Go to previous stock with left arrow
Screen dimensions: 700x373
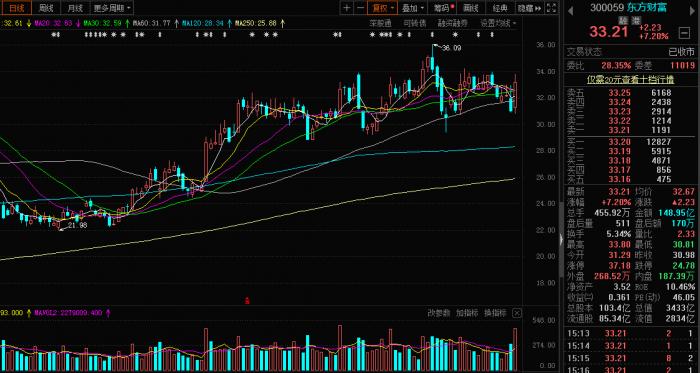pyautogui.click(x=570, y=9)
